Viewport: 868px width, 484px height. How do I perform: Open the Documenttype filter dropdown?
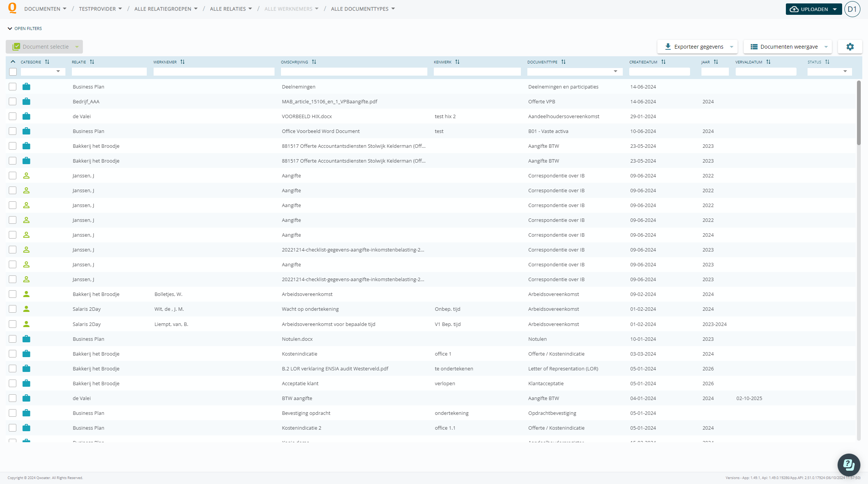point(615,71)
